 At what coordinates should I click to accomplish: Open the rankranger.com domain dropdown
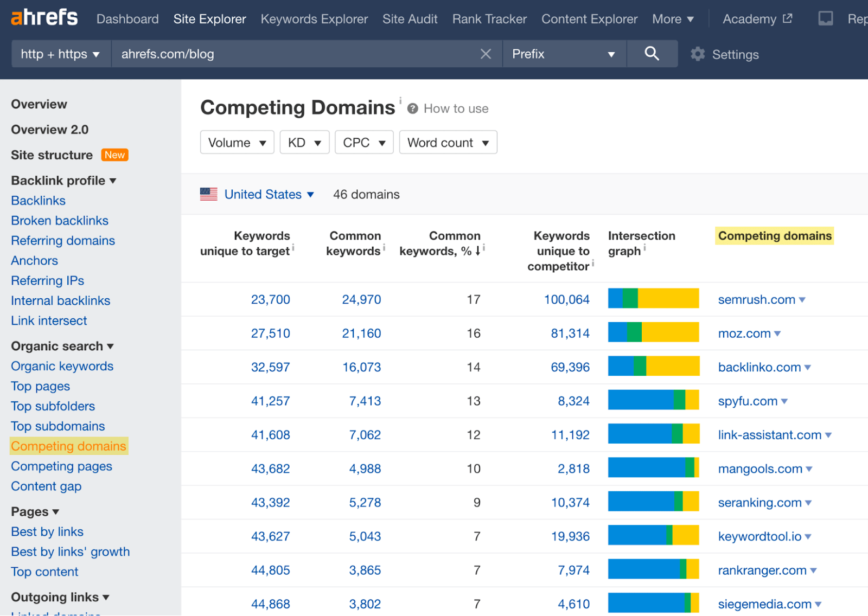813,570
